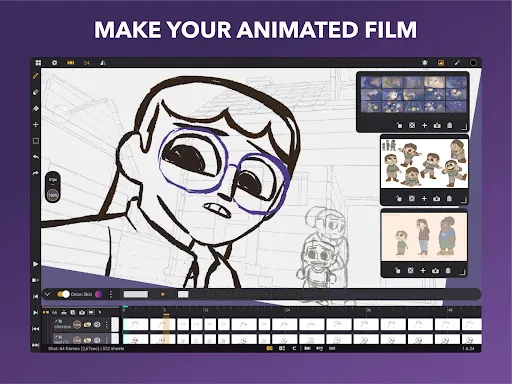Select the character poses reference image

pyautogui.click(x=424, y=164)
